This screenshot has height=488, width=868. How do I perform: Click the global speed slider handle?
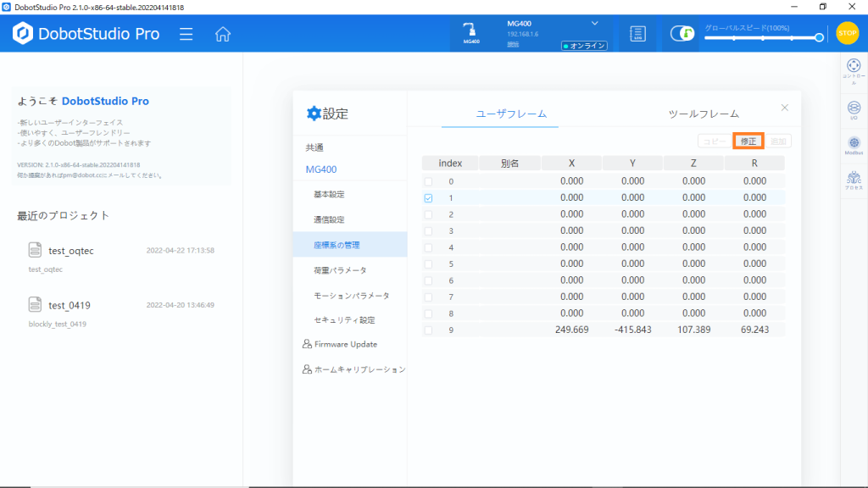pyautogui.click(x=819, y=37)
